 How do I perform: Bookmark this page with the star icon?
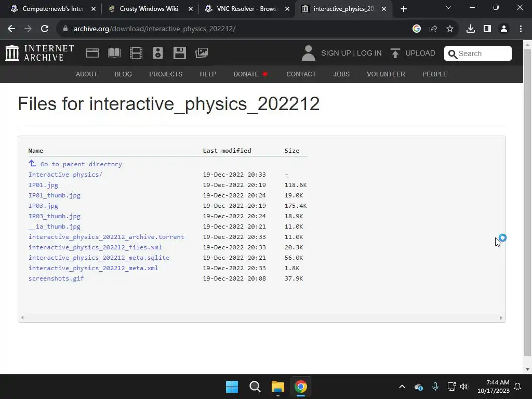pyautogui.click(x=450, y=29)
